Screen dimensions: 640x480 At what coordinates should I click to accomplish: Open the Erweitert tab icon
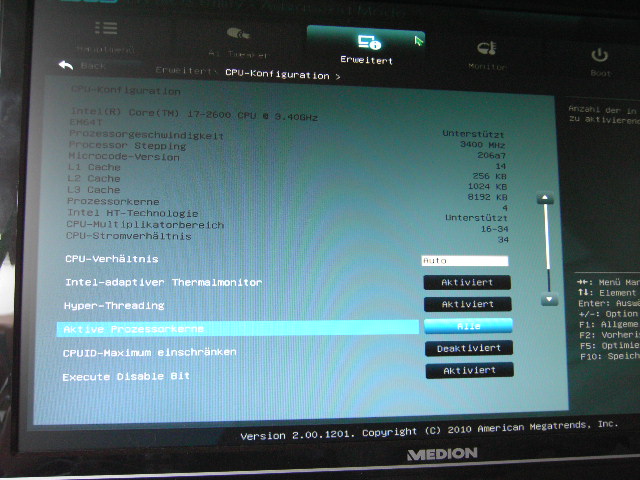tap(369, 42)
